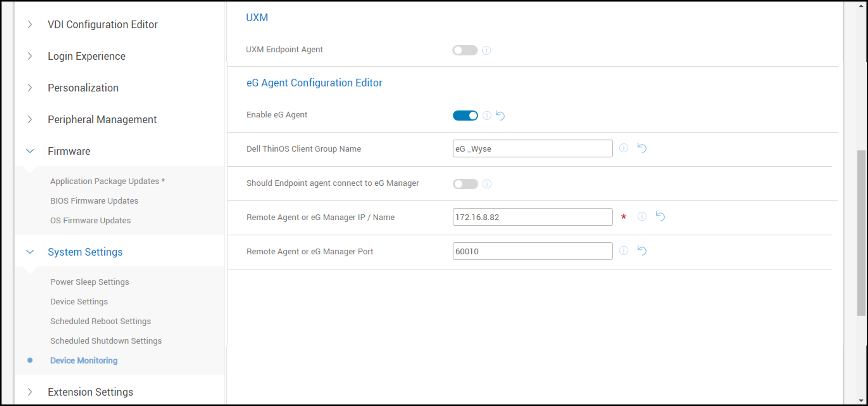Show info for Dell ThinOS Client Group Name
This screenshot has height=406, width=868.
[x=623, y=148]
